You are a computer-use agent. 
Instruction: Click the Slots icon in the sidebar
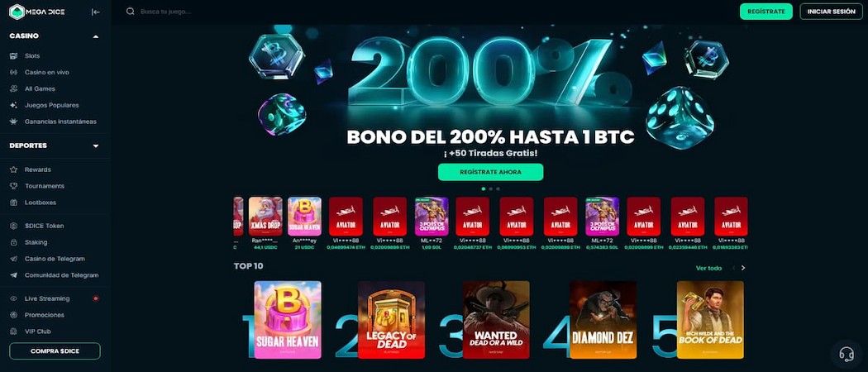pos(14,56)
